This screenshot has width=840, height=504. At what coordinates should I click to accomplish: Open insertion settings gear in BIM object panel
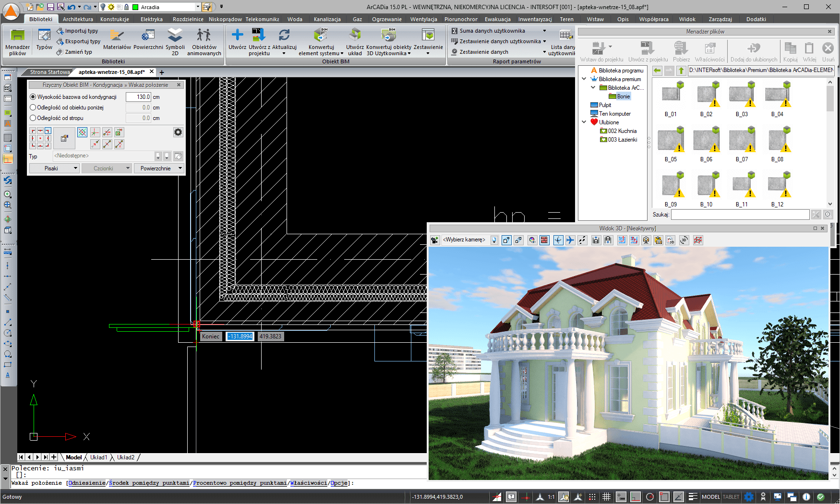pos(178,132)
